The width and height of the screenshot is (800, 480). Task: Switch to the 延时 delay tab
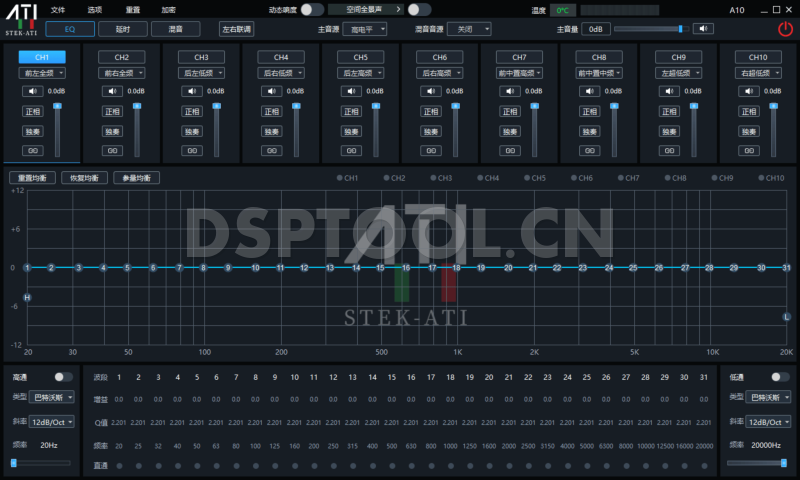coord(123,29)
